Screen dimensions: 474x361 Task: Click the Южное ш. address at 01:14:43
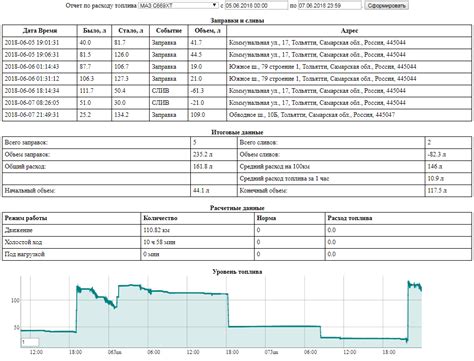349,67
